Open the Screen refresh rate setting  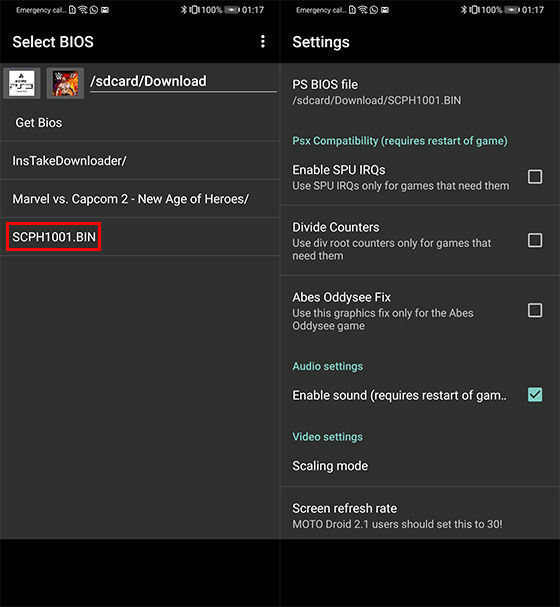click(420, 515)
